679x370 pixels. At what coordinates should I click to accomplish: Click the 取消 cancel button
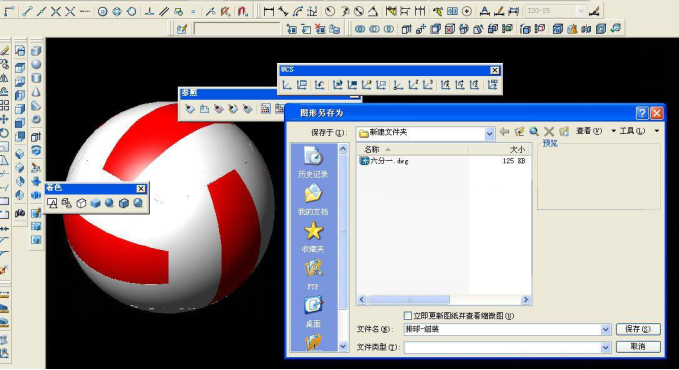[638, 347]
